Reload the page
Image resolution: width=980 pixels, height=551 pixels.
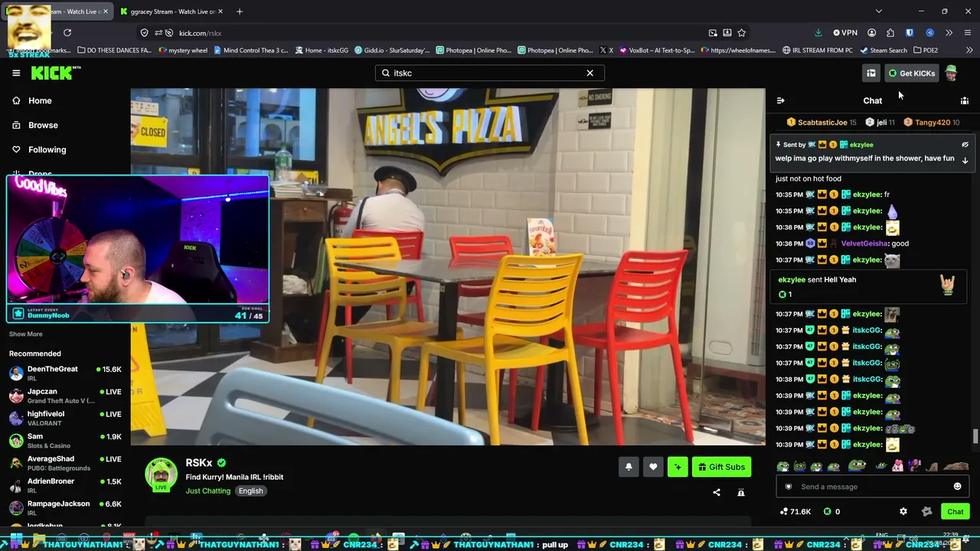point(67,33)
